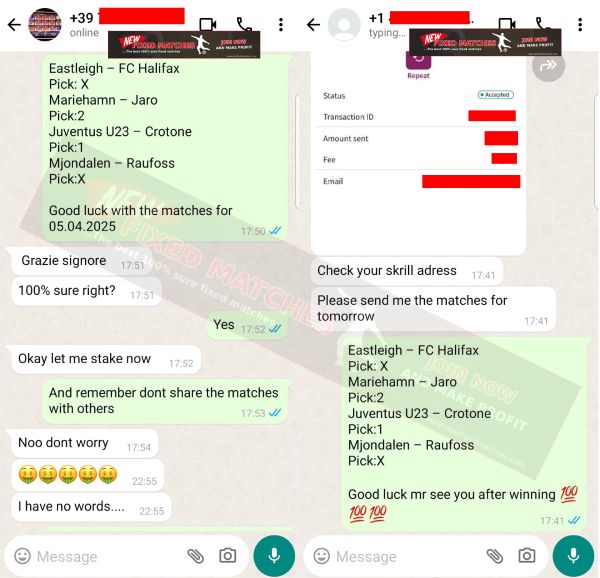The width and height of the screenshot is (600, 578).
Task: Start voice call with +39 contact
Action: pyautogui.click(x=244, y=24)
